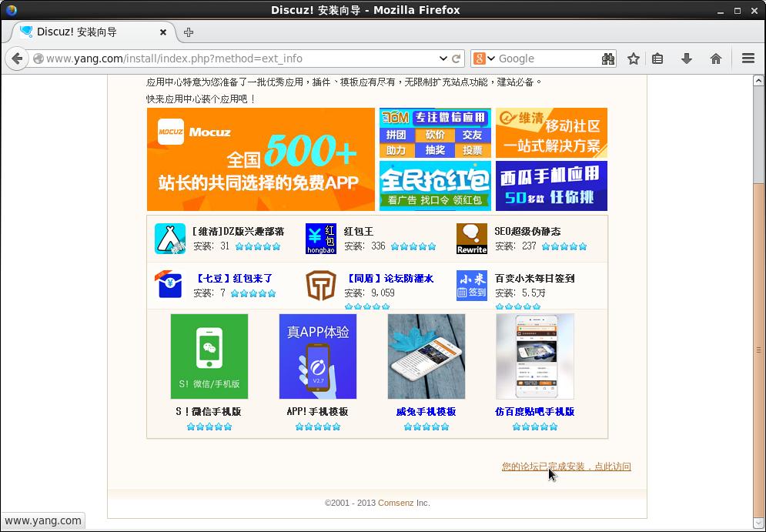
Task: Select the [维清]DZ版兴趣部落 app icon
Action: [x=170, y=239]
